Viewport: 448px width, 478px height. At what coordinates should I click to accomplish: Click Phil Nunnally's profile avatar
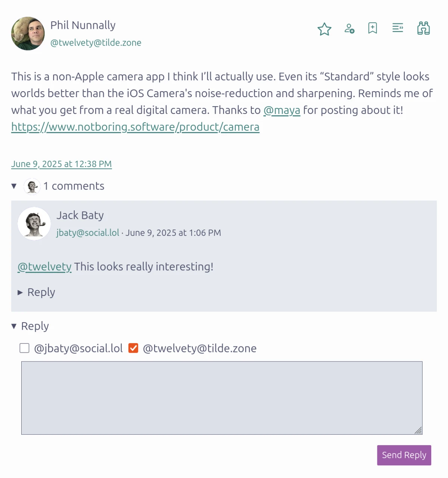pos(28,34)
